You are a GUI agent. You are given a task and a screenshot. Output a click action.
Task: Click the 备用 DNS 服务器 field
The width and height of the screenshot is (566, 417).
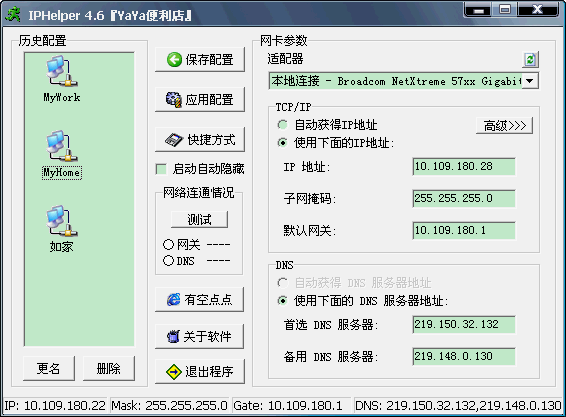click(x=464, y=356)
